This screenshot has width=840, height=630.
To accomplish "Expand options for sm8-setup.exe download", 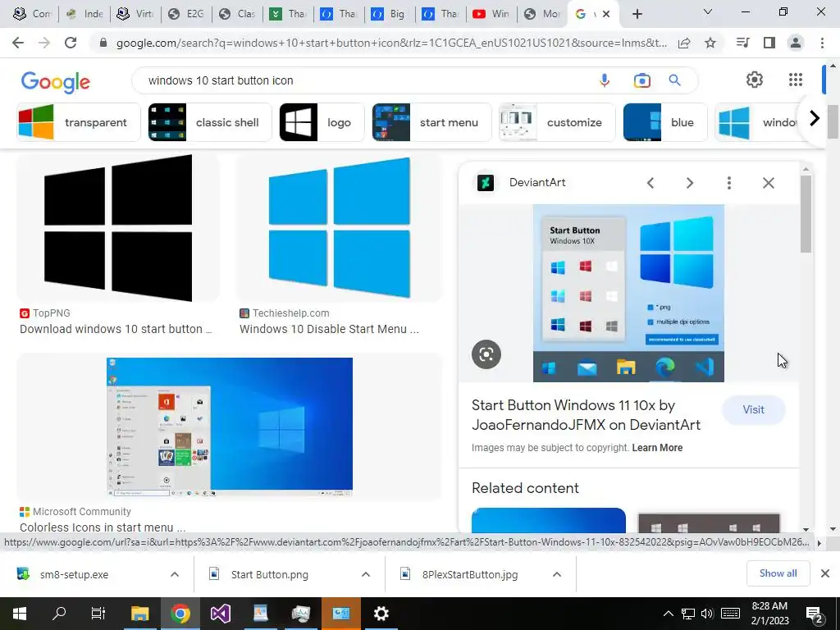I will point(175,574).
